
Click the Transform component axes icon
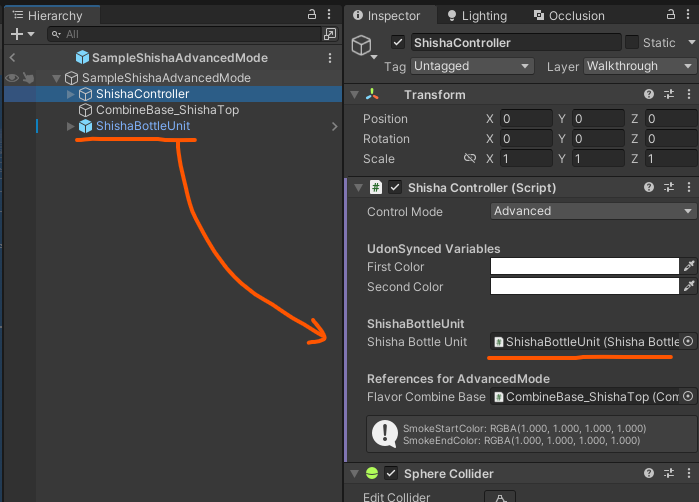[372, 94]
